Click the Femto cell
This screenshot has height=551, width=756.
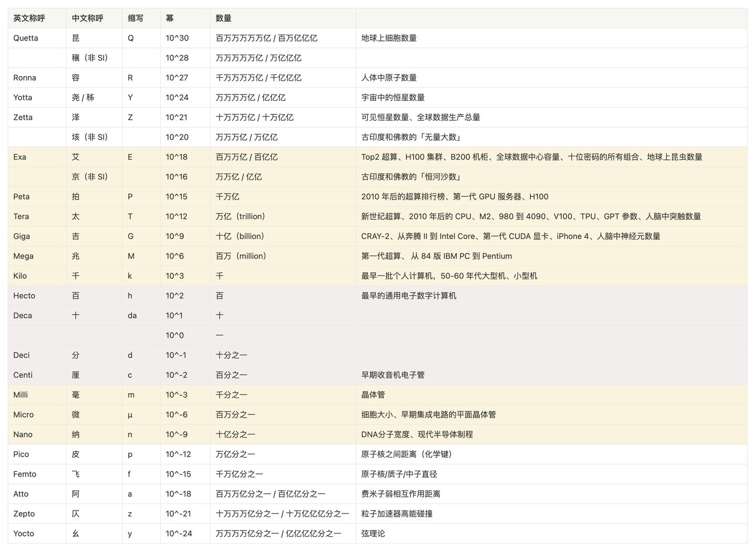(x=37, y=474)
